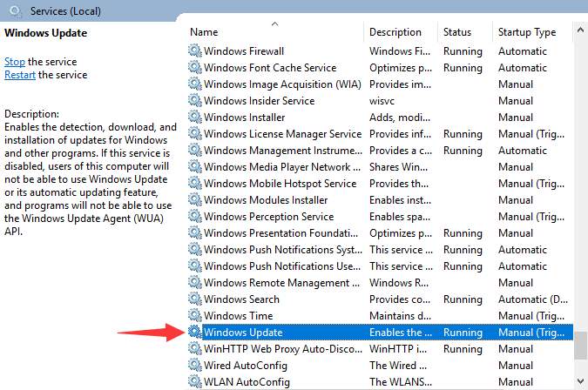
Task: Restart the Windows Update service
Action: tap(20, 75)
